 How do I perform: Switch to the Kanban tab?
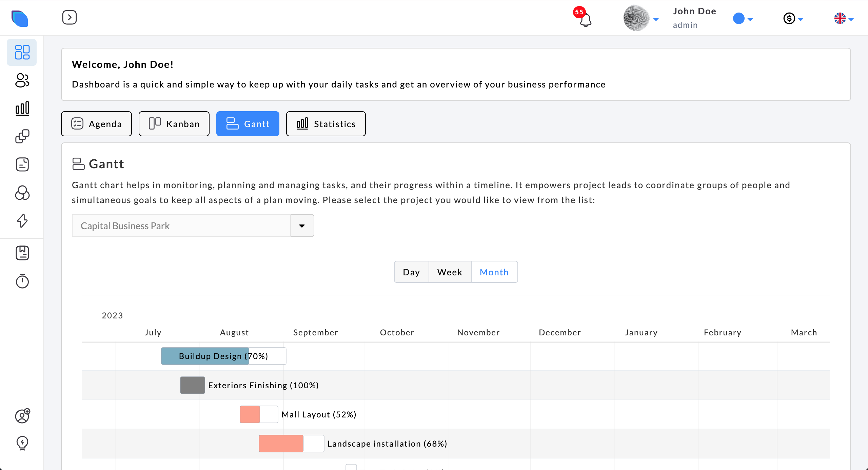(x=174, y=124)
